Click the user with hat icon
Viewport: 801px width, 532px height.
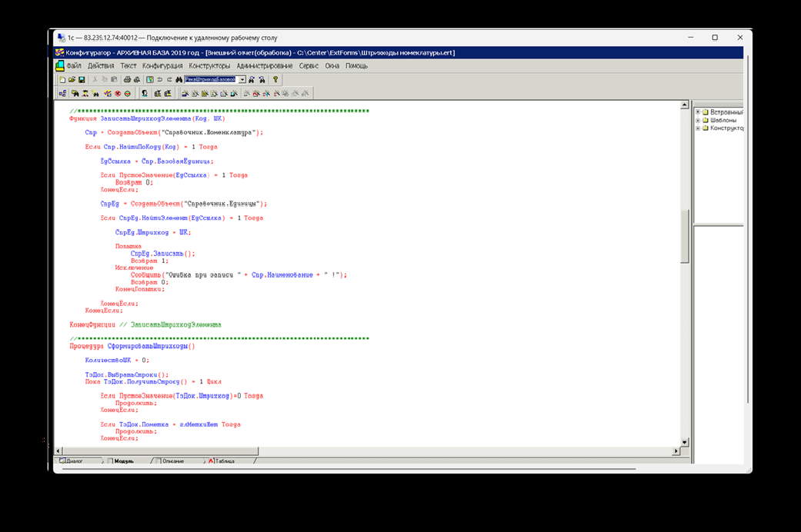(x=85, y=94)
